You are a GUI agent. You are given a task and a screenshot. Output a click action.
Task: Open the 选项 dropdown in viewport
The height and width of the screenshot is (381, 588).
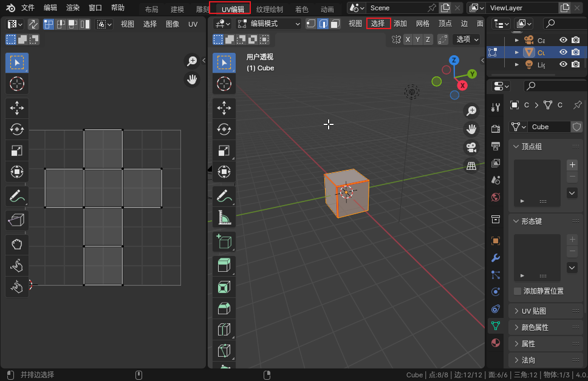(x=467, y=39)
